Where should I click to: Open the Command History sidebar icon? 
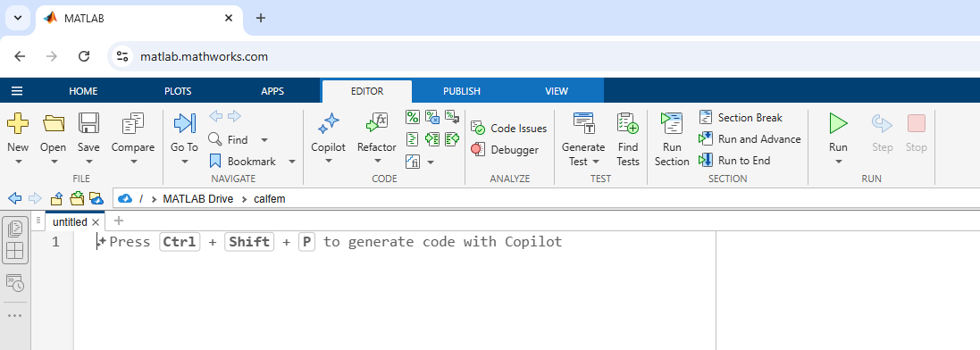pos(15,283)
